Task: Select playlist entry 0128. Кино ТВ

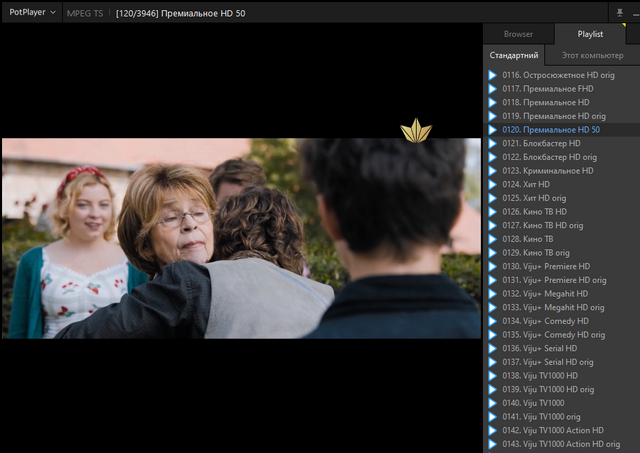Action: point(562,239)
